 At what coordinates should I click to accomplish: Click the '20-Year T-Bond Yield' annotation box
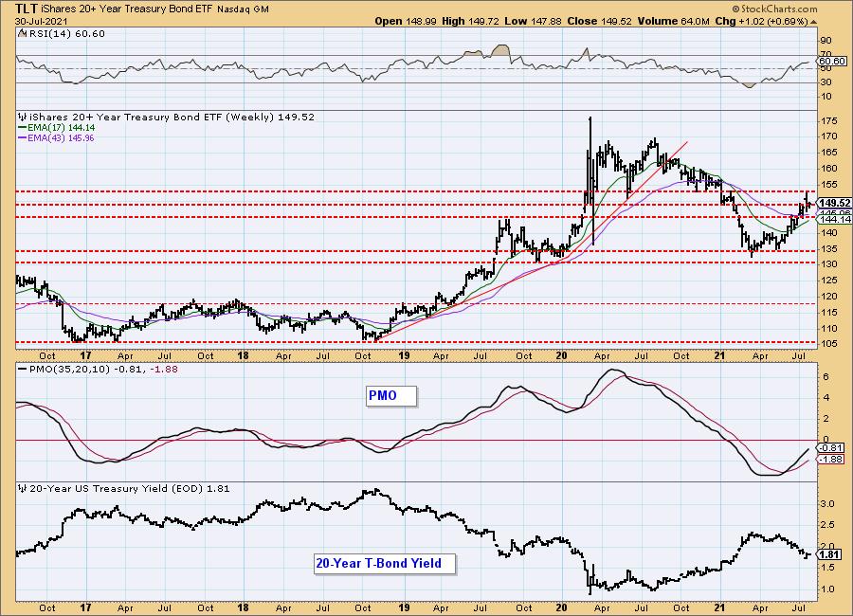(x=385, y=564)
